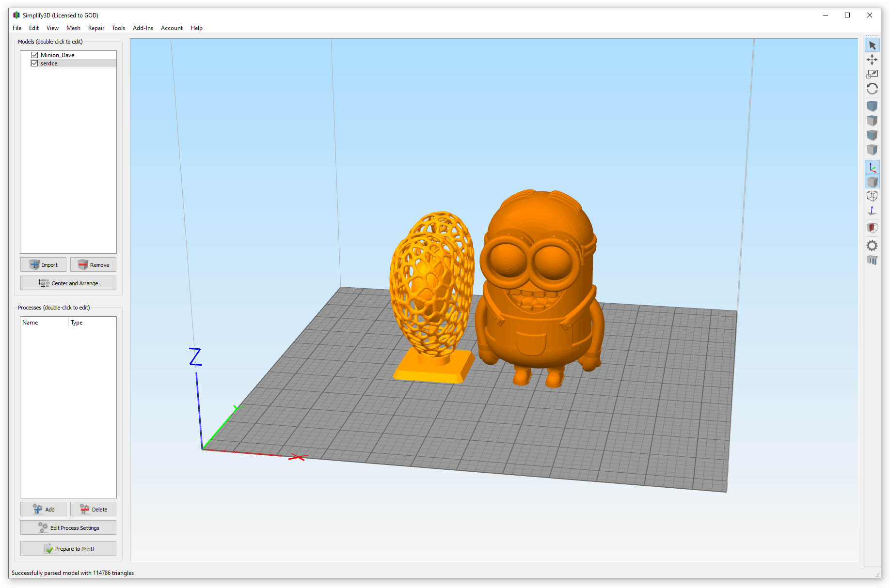Viewport: 890px width, 588px height.
Task: Show model normals arrow icon
Action: [872, 211]
